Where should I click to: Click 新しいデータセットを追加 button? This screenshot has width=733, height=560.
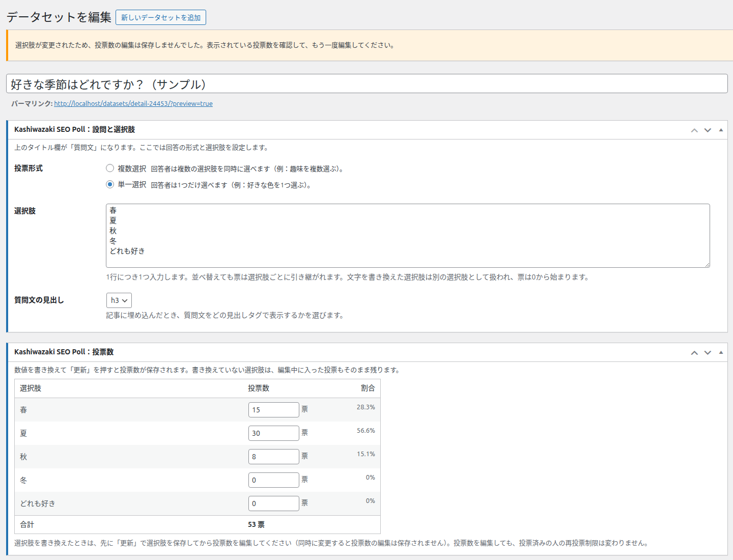[x=161, y=17]
